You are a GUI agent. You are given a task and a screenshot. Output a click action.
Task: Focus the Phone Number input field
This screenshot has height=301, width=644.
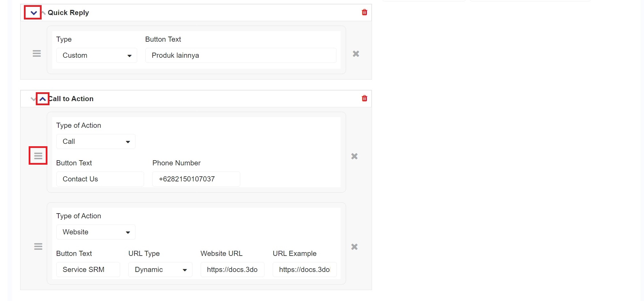(x=196, y=179)
